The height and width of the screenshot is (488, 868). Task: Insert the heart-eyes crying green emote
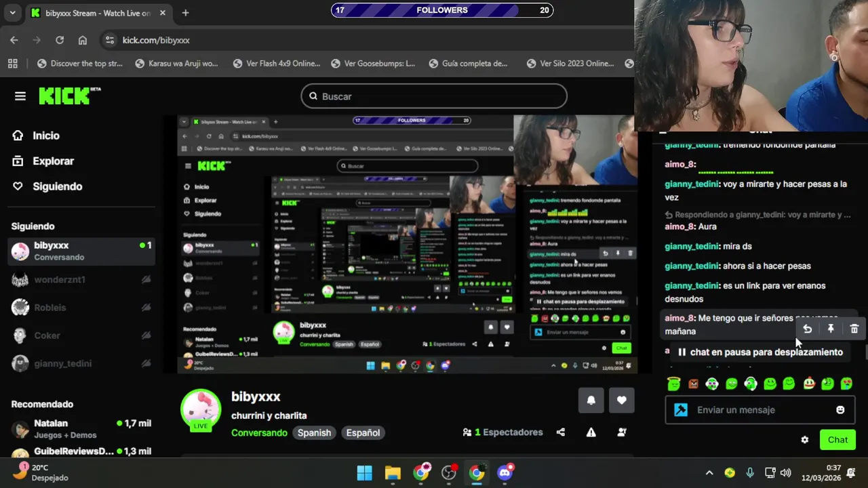[x=847, y=384]
